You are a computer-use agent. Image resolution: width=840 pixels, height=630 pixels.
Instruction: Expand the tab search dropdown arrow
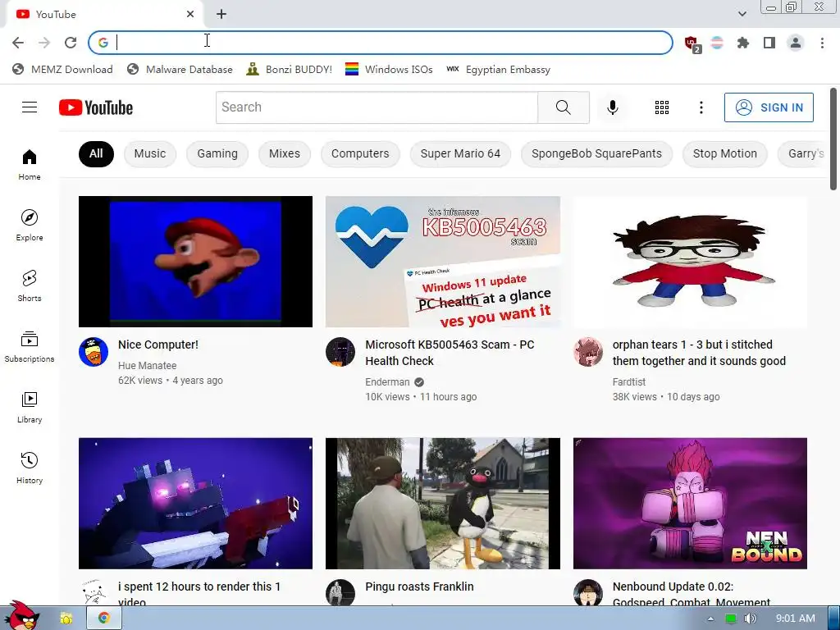click(742, 14)
